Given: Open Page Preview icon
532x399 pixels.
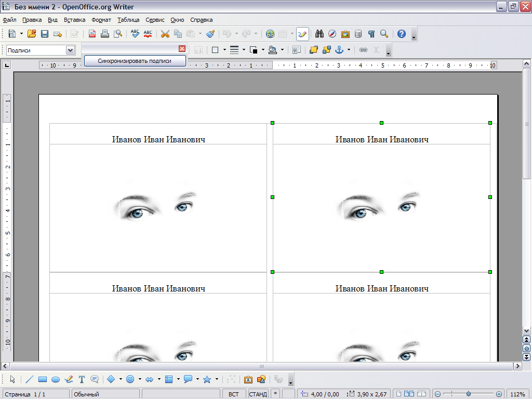Looking at the screenshot, I should click(x=118, y=34).
